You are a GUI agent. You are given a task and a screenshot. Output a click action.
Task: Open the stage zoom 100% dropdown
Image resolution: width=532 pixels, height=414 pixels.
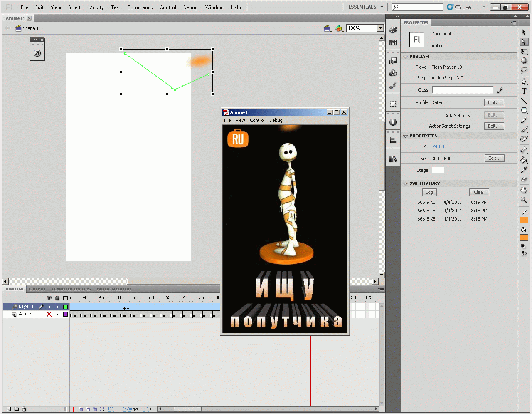tap(380, 28)
